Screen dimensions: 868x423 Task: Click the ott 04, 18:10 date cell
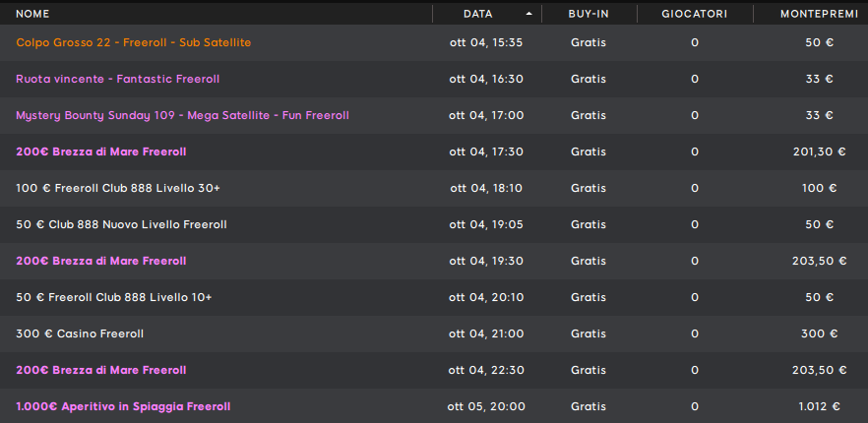point(486,188)
